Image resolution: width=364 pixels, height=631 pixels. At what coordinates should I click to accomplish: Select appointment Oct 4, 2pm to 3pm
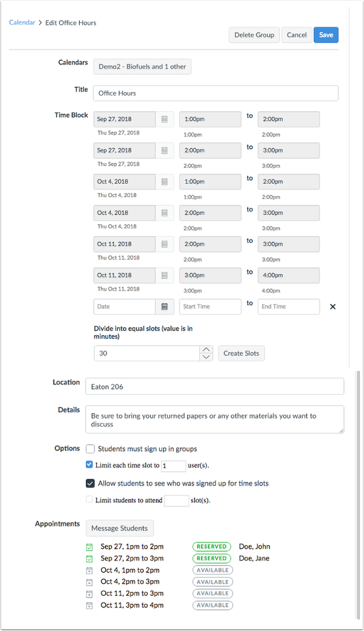coord(131,582)
